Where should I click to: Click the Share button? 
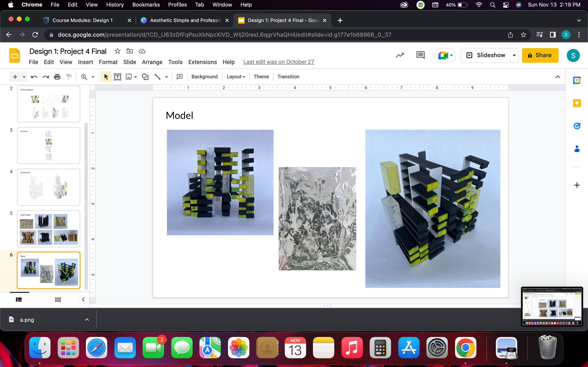click(540, 55)
